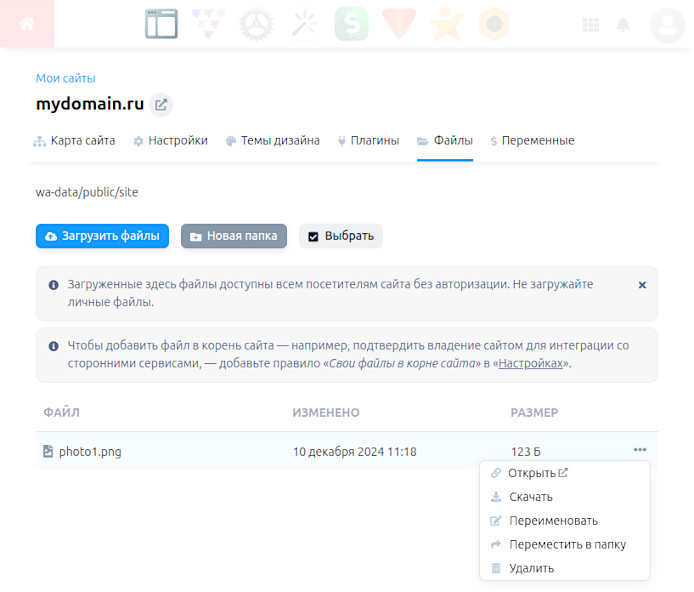
Task: Toggle the Выбрать selection checkbox button
Action: point(340,236)
